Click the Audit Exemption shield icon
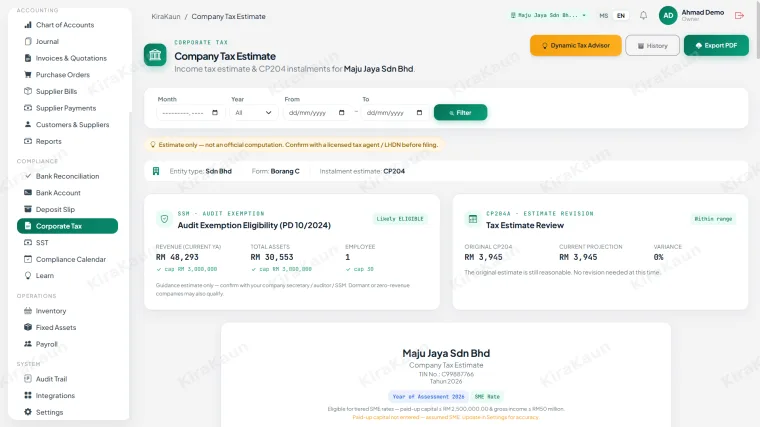The width and height of the screenshot is (760, 427). pos(164,219)
